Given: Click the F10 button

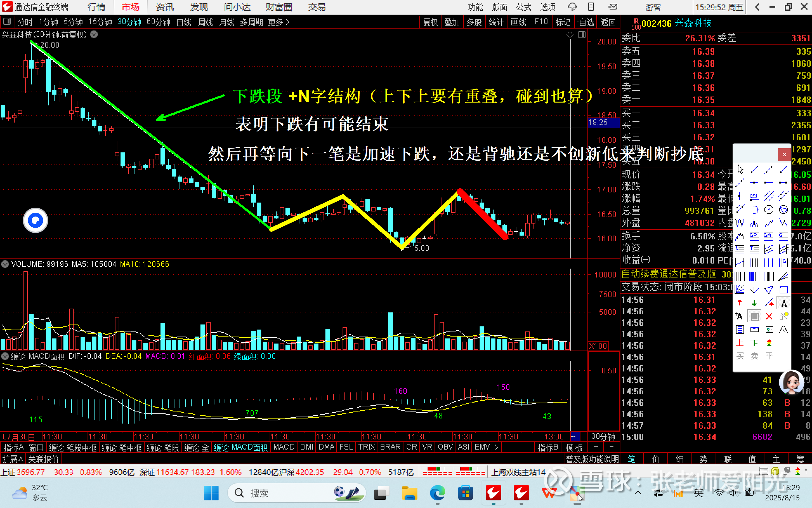Looking at the screenshot, I should tap(541, 22).
